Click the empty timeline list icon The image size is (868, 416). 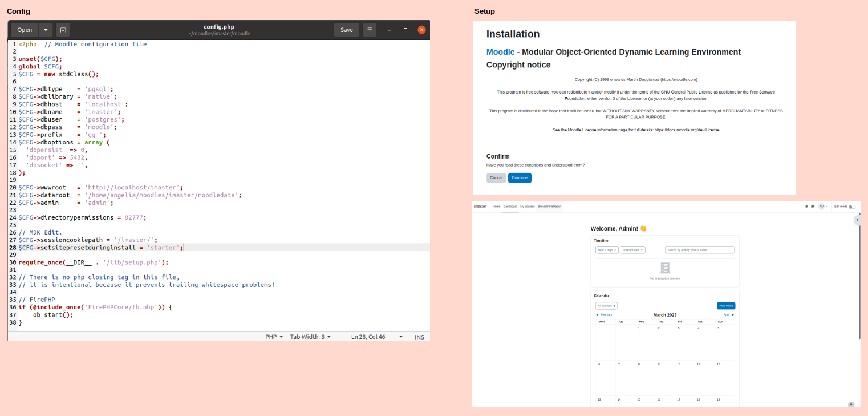[665, 268]
